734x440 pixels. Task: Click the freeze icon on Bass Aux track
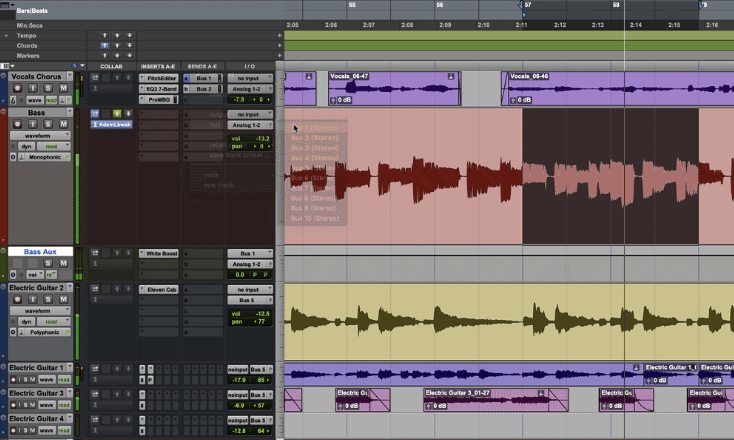tap(21, 275)
